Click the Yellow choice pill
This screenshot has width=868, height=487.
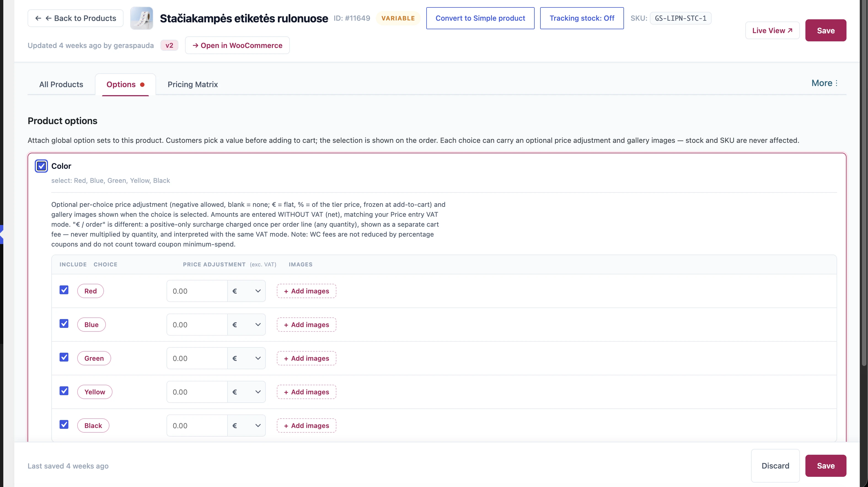click(x=95, y=392)
